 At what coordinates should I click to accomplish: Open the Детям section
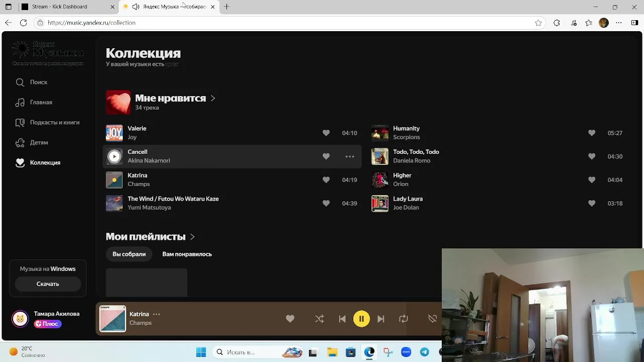(x=32, y=142)
